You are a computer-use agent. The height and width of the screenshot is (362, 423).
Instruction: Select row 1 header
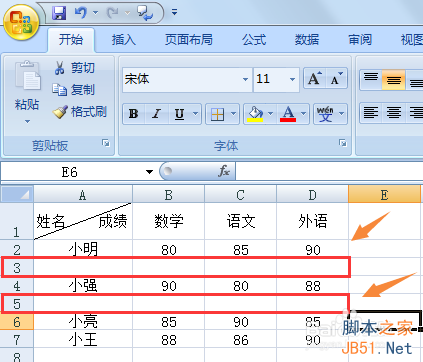[x=17, y=221]
